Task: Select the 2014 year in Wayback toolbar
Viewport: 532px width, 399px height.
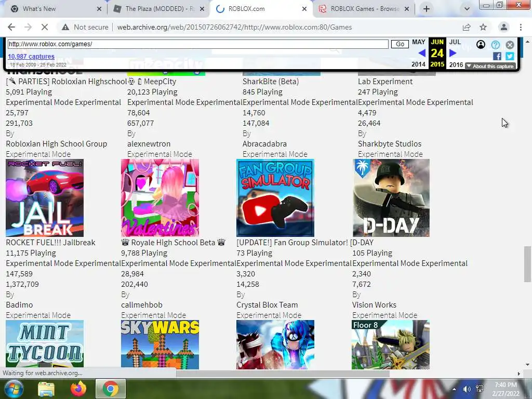Action: (x=418, y=64)
